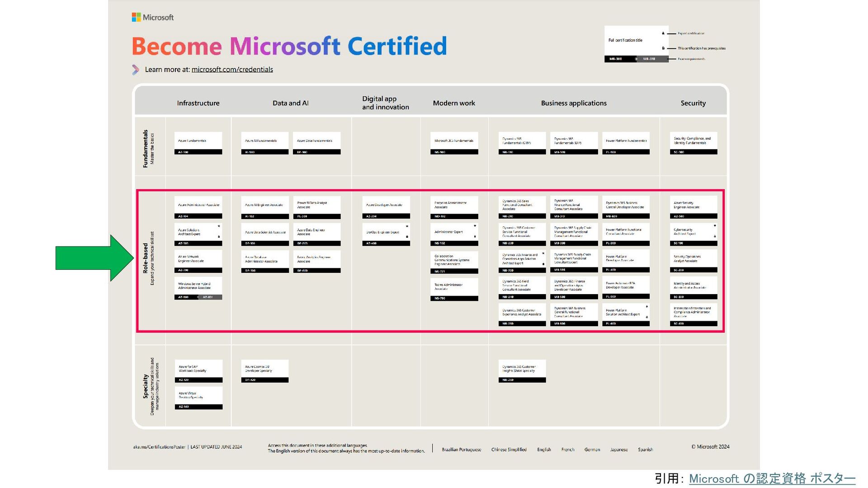Open the Microsoft の認定資格 ポスター source link

tap(772, 479)
